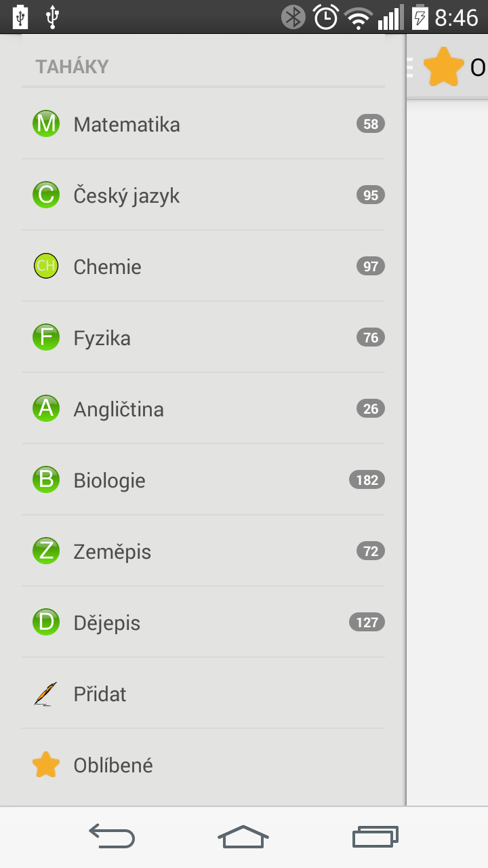Tap the 182 count badge for Biologie
Image resolution: width=488 pixels, height=868 pixels.
coord(367,480)
